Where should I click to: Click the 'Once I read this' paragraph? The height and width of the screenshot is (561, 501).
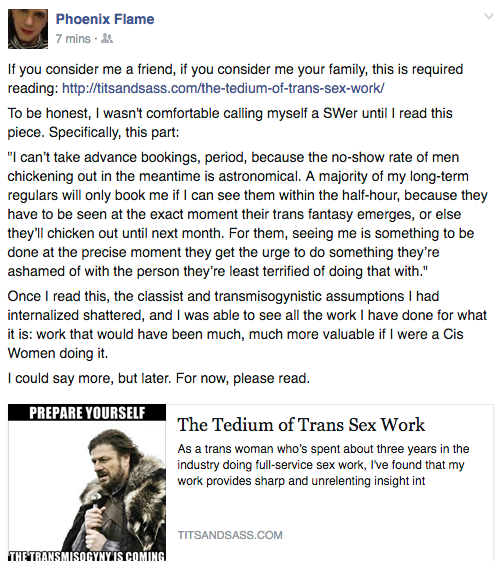[x=247, y=325]
